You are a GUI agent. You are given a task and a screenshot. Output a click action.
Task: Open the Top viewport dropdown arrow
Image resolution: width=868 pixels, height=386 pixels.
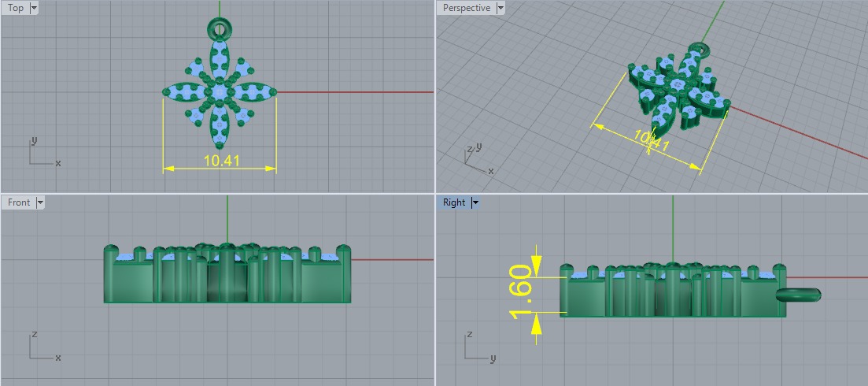(34, 8)
